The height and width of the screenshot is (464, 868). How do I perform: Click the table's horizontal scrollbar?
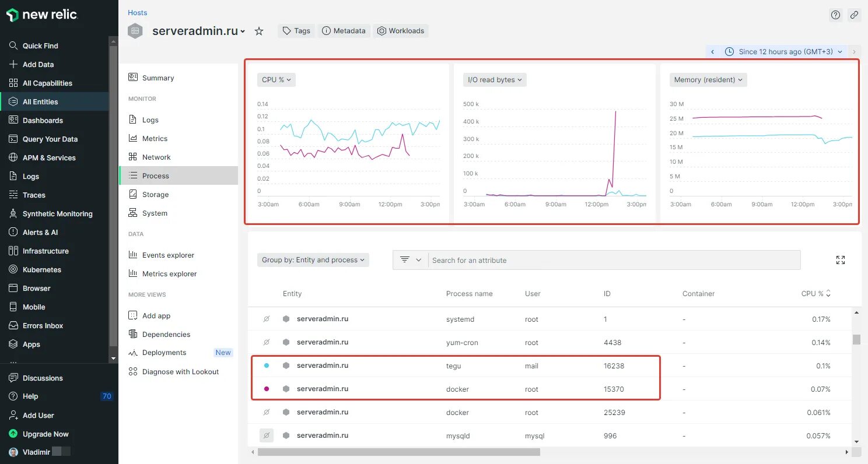coord(399,452)
